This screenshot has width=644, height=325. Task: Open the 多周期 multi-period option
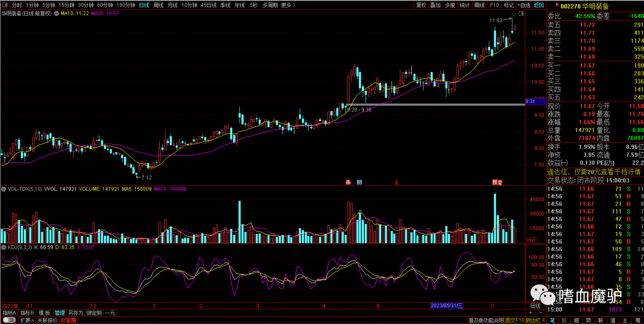point(270,5)
